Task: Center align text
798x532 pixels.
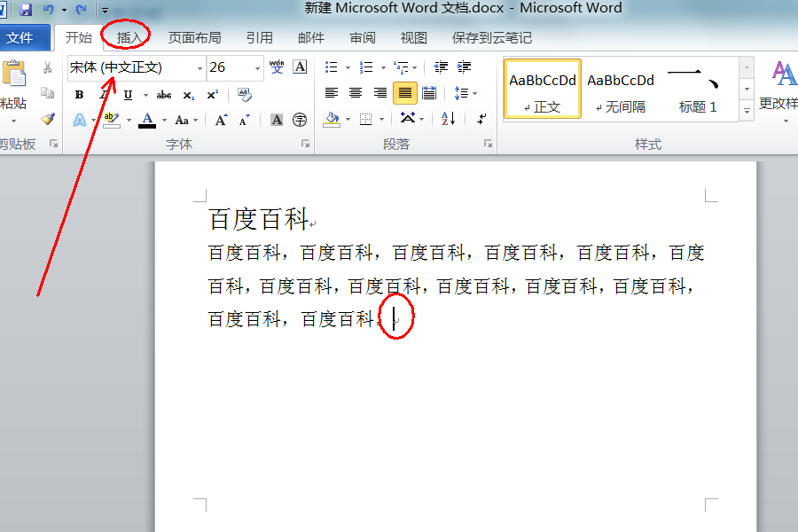Action: point(356,92)
